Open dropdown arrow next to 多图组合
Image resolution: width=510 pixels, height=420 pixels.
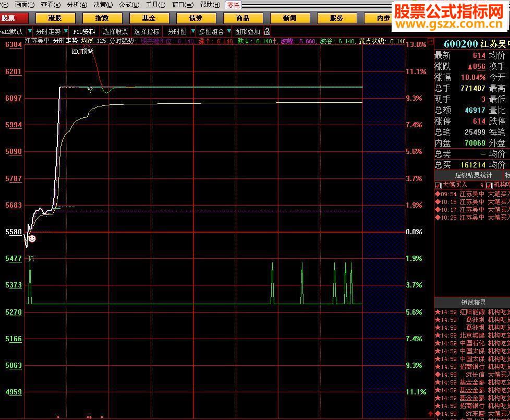(229, 31)
